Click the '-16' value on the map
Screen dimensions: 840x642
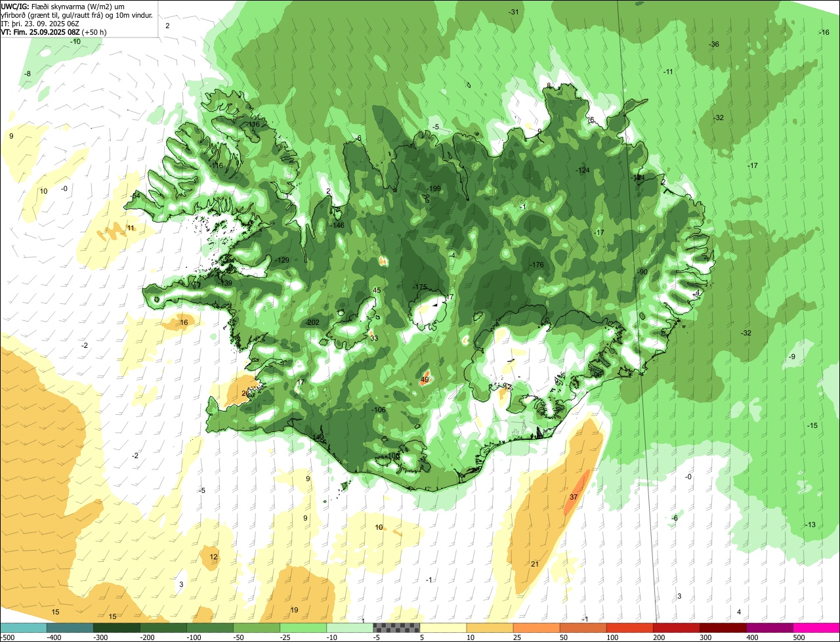coord(824,32)
